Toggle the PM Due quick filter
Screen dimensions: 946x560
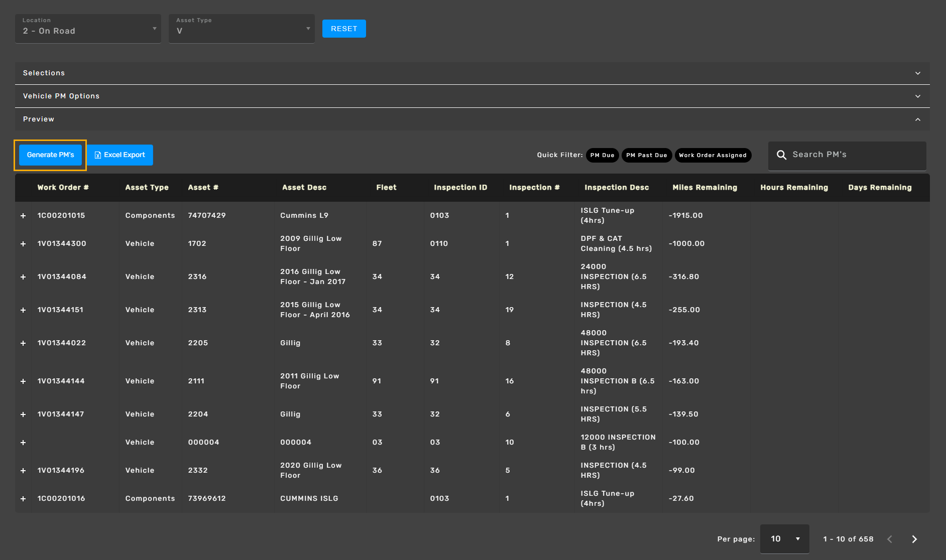(x=602, y=155)
